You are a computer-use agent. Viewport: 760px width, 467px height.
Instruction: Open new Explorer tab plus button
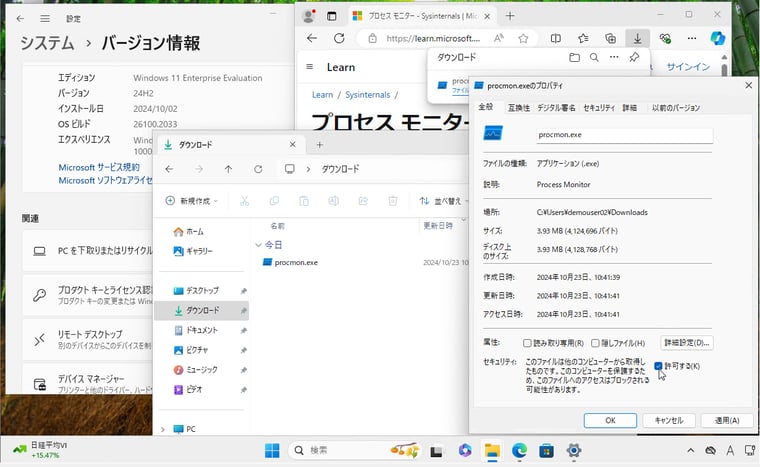pyautogui.click(x=319, y=145)
